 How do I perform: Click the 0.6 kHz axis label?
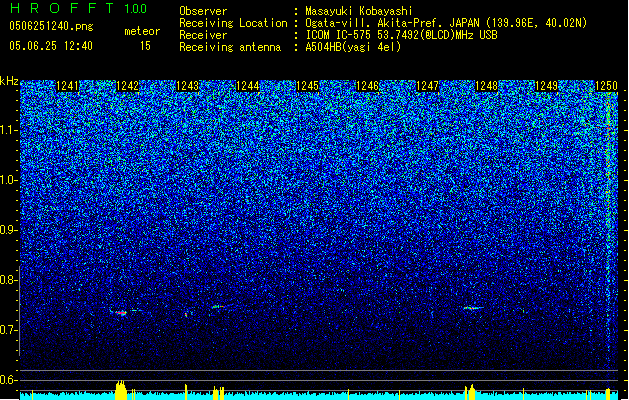pos(9,380)
